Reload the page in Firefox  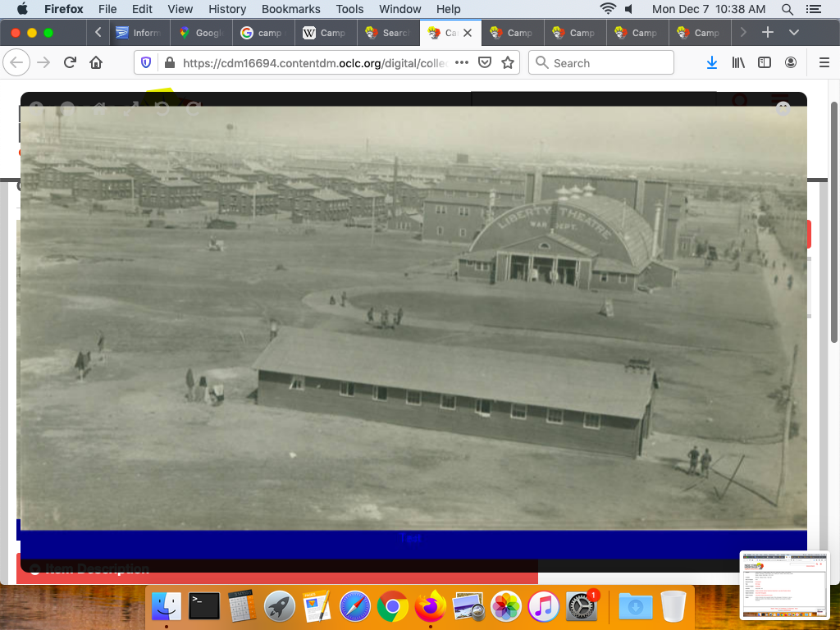[x=70, y=63]
